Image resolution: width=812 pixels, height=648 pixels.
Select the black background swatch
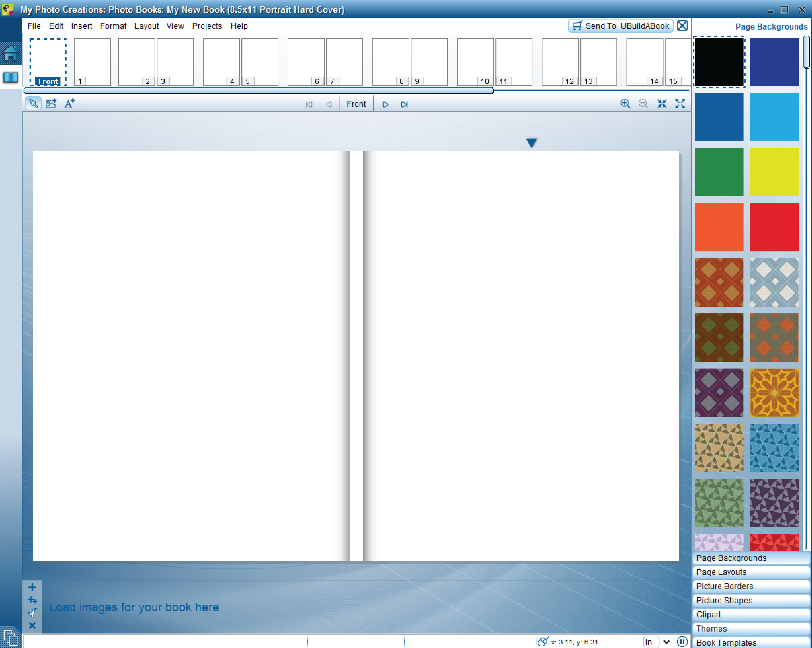coord(719,62)
